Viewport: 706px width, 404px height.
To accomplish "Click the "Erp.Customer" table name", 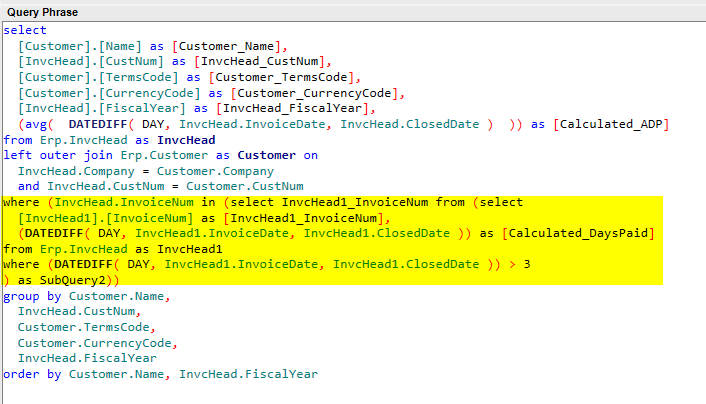I will [164, 155].
